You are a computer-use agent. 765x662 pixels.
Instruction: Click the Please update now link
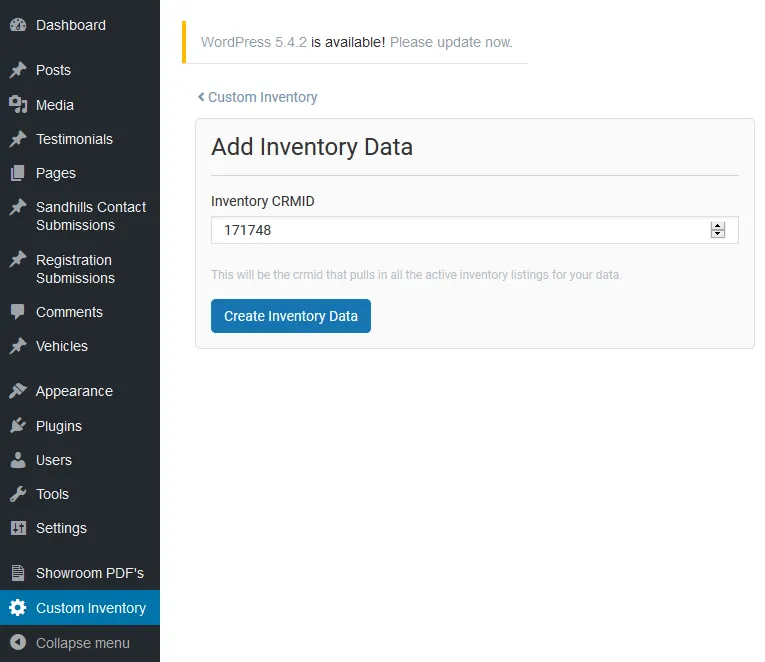pos(451,42)
